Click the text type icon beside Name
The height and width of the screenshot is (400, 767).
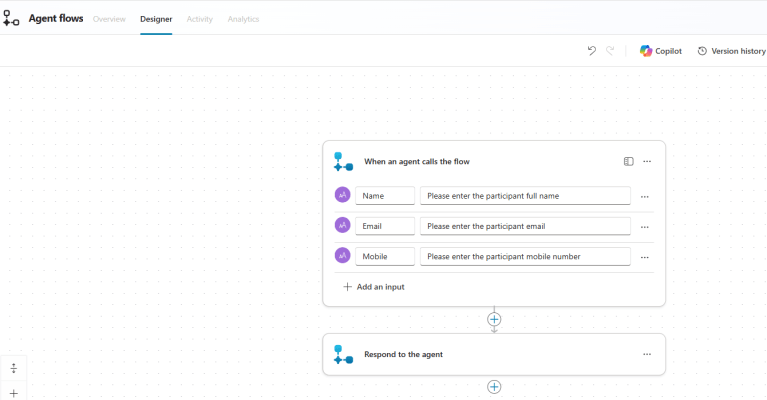[343, 196]
